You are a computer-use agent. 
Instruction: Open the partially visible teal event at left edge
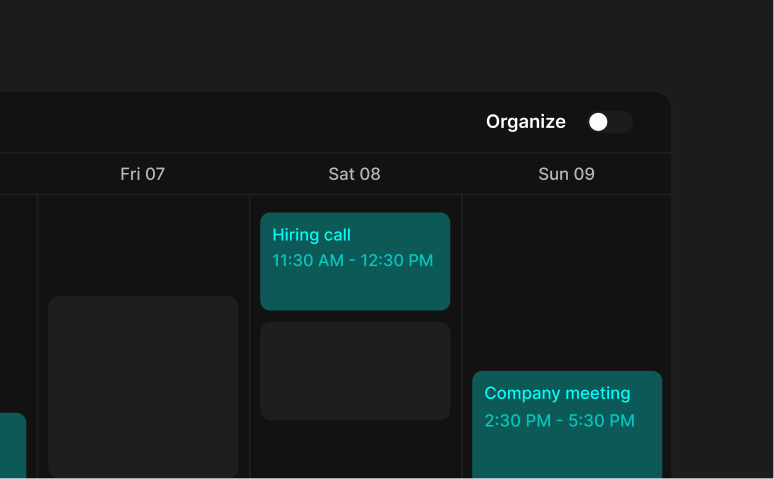pos(11,446)
